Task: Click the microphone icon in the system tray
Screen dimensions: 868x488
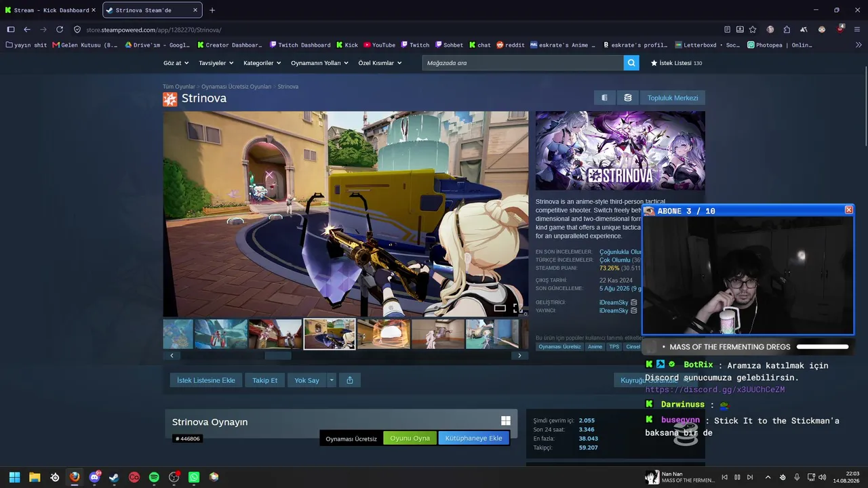Action: (x=797, y=477)
